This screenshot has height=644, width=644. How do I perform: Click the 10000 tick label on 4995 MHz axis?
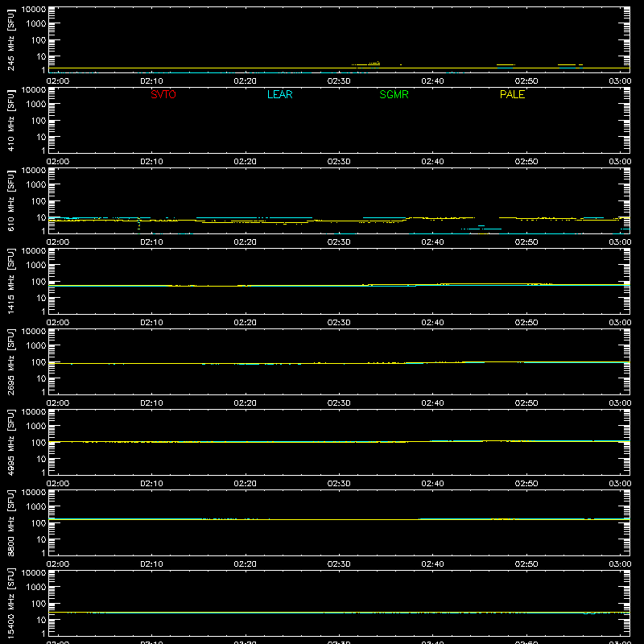(x=34, y=412)
